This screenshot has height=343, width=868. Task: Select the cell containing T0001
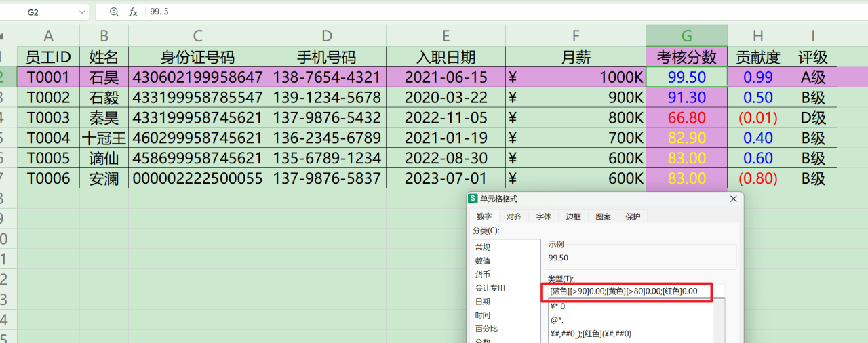[48, 77]
